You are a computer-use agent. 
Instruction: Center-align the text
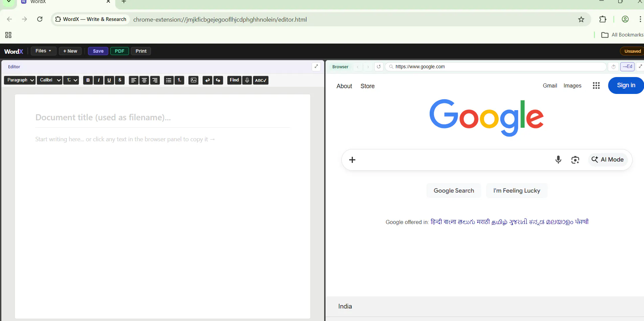[144, 80]
